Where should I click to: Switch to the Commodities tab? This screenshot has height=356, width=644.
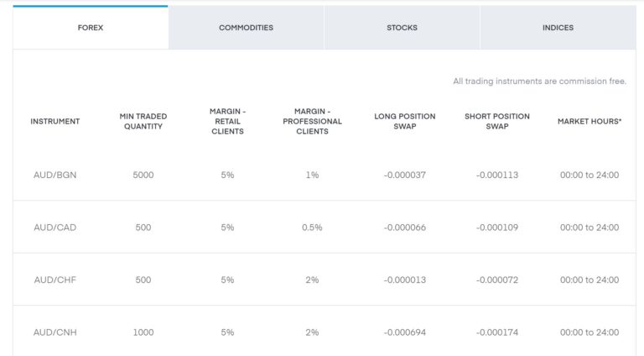tap(246, 28)
